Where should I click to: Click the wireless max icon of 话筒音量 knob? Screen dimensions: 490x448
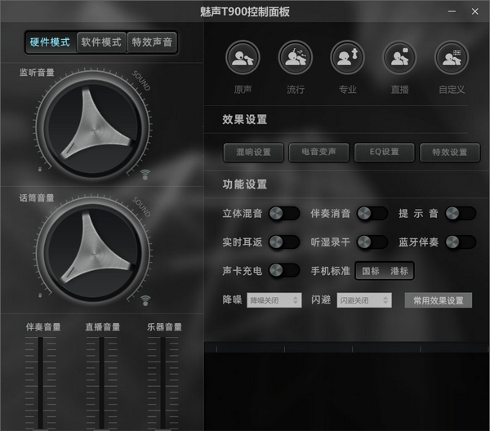pos(145,300)
